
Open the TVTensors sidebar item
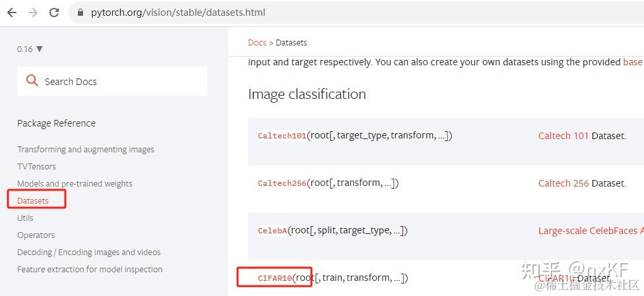pyautogui.click(x=36, y=167)
